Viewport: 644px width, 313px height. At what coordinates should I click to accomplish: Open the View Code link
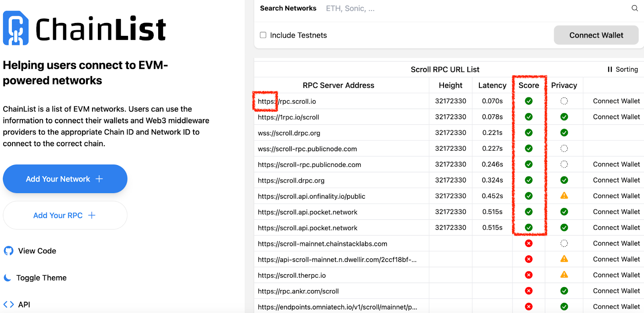click(x=30, y=251)
